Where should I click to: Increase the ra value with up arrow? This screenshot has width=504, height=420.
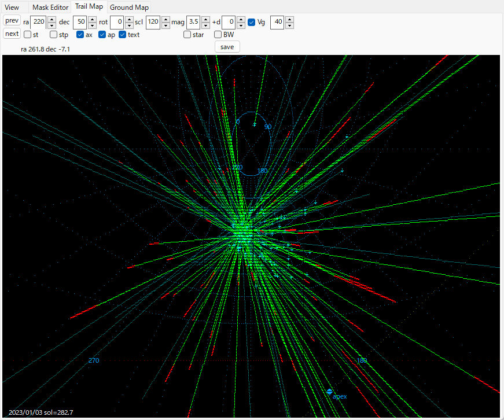click(51, 19)
